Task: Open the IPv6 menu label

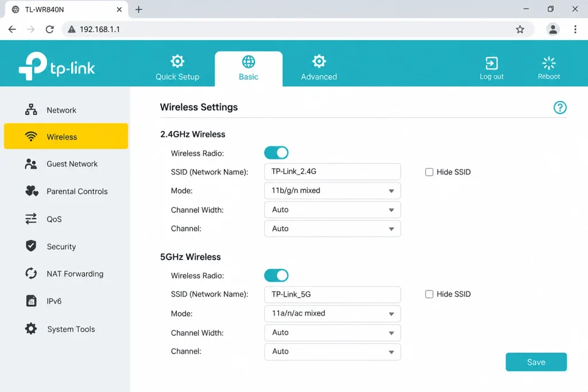Action: click(54, 301)
